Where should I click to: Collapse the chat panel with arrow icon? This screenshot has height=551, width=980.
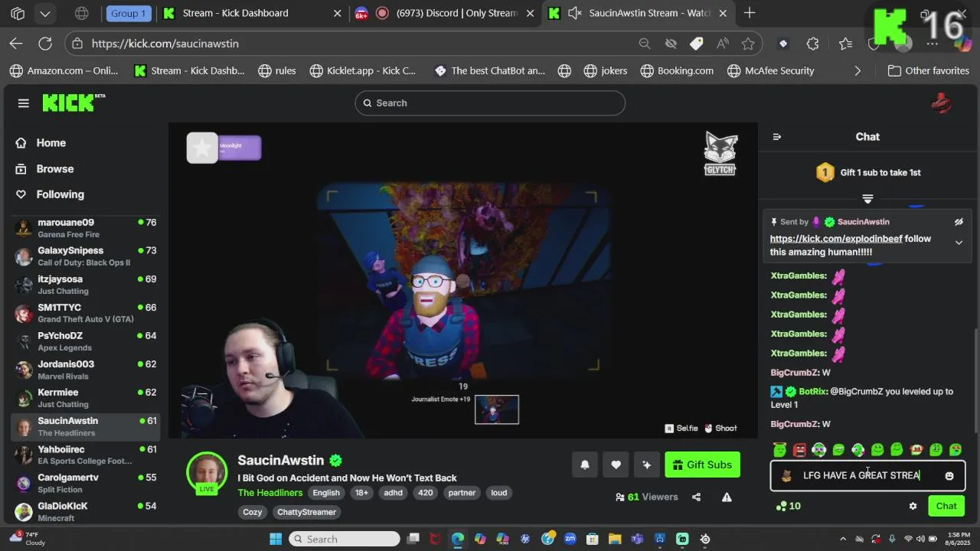point(777,137)
